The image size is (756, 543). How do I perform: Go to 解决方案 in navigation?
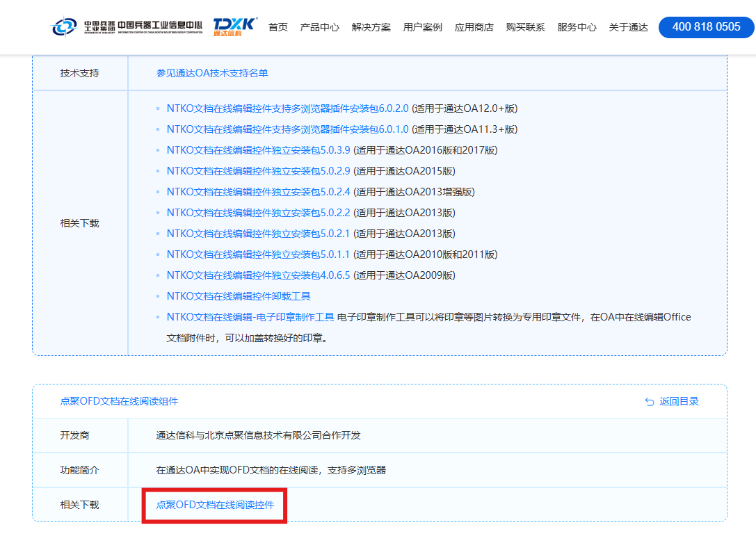tap(371, 27)
